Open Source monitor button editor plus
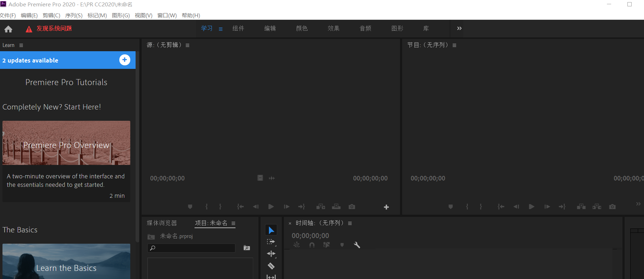Screen dimensions: 644x279 386,207
